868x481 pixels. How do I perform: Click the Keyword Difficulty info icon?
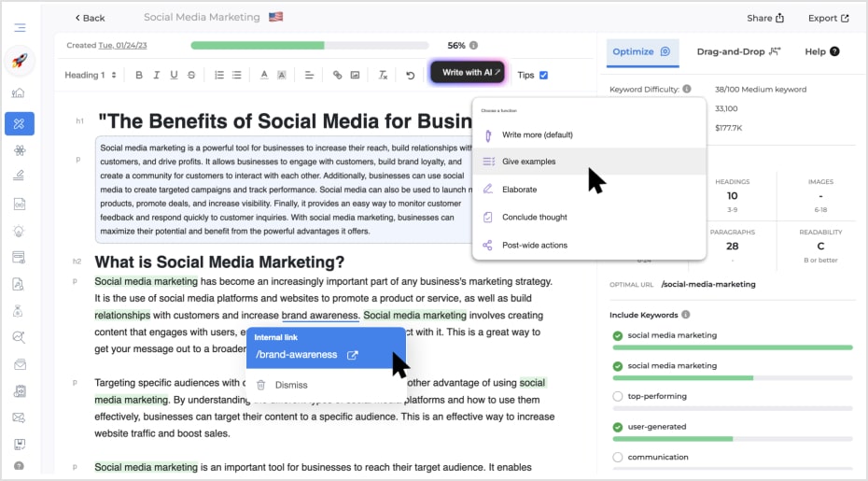click(687, 89)
